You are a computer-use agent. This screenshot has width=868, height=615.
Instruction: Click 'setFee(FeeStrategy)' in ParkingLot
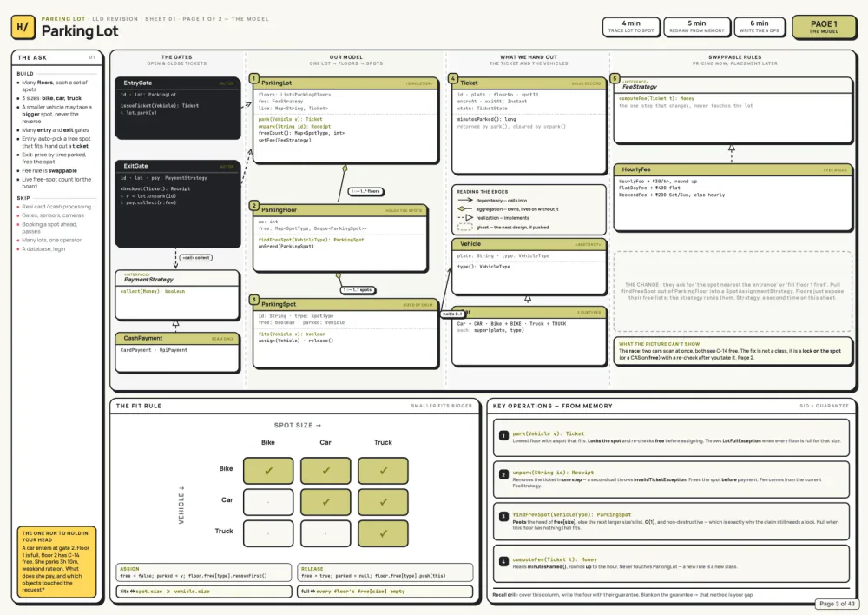[x=285, y=140]
